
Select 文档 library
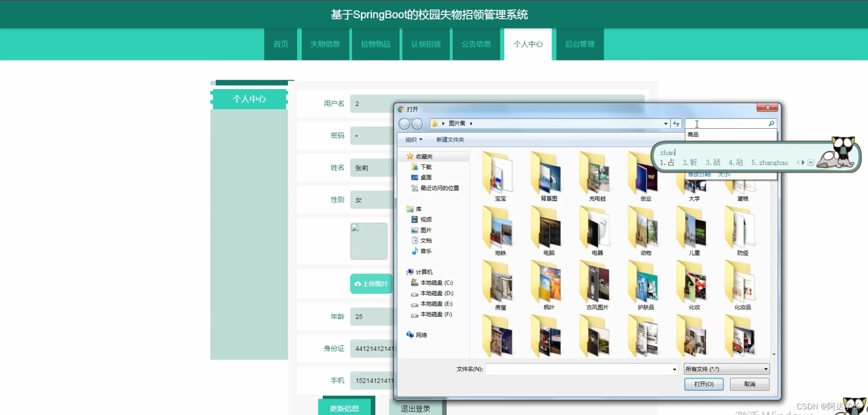tap(421, 240)
